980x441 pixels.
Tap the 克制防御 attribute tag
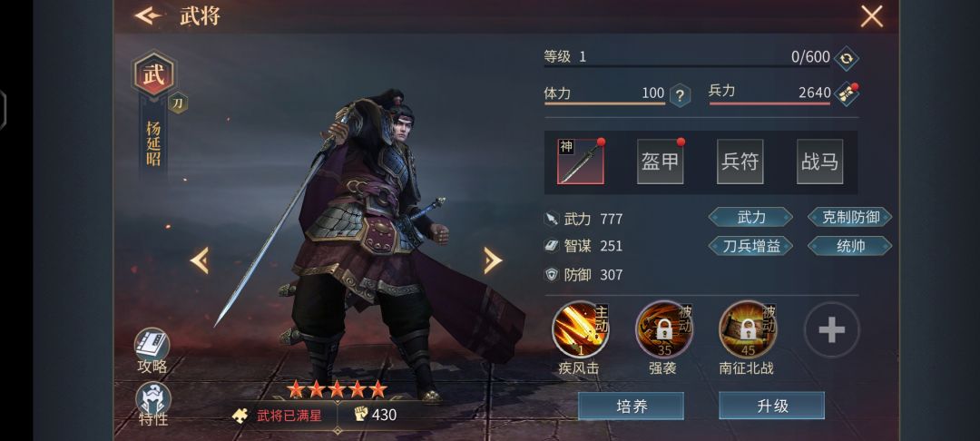tap(850, 218)
